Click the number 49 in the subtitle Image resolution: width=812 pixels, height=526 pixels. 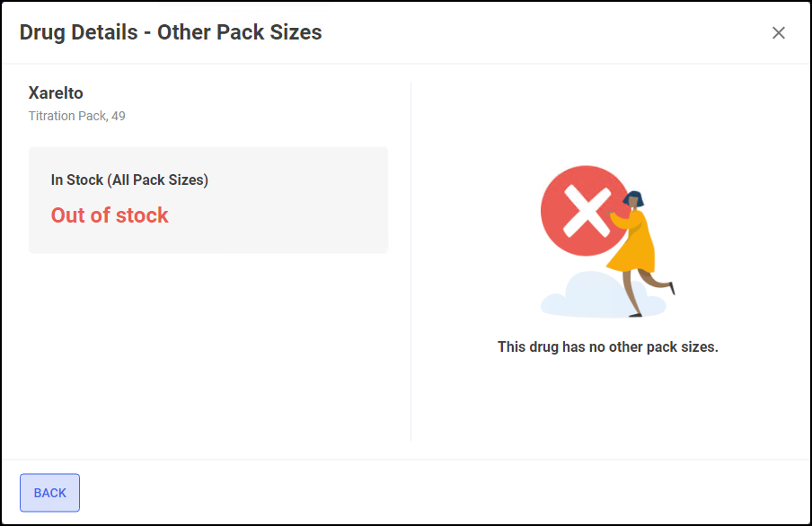pos(119,116)
